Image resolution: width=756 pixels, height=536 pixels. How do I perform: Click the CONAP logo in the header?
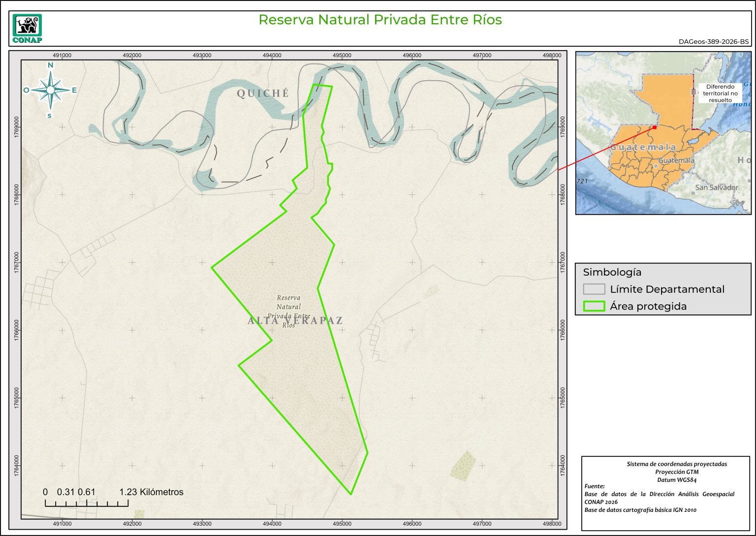pyautogui.click(x=27, y=29)
